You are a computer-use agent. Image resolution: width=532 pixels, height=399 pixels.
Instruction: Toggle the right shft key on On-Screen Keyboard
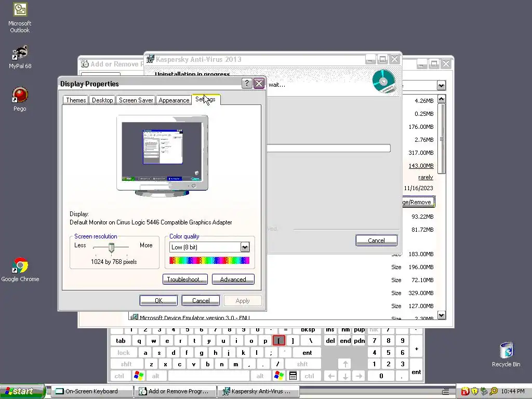[x=302, y=364]
